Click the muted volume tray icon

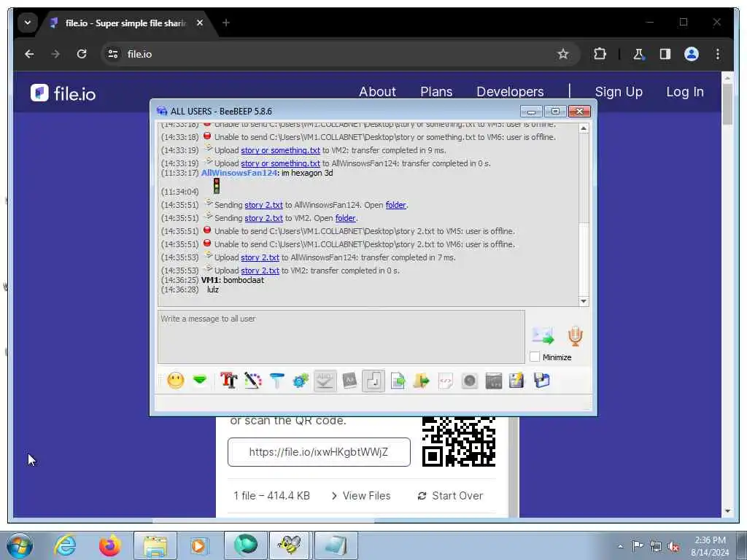click(x=673, y=547)
